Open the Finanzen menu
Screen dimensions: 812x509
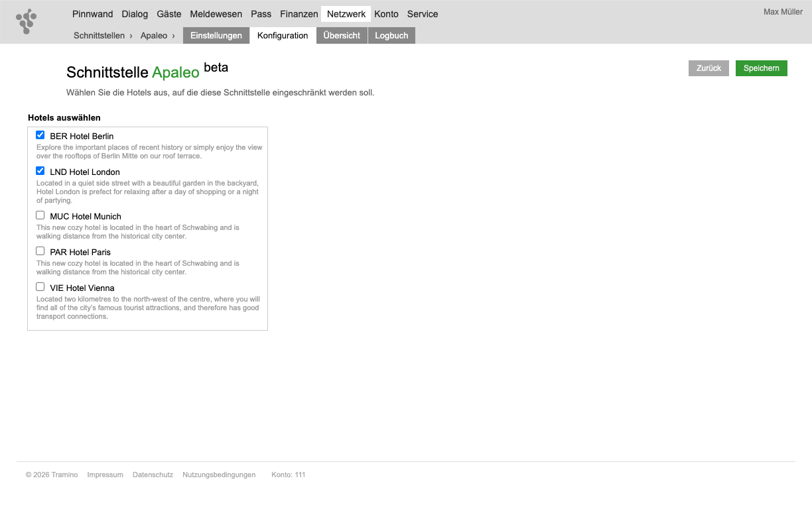(299, 14)
